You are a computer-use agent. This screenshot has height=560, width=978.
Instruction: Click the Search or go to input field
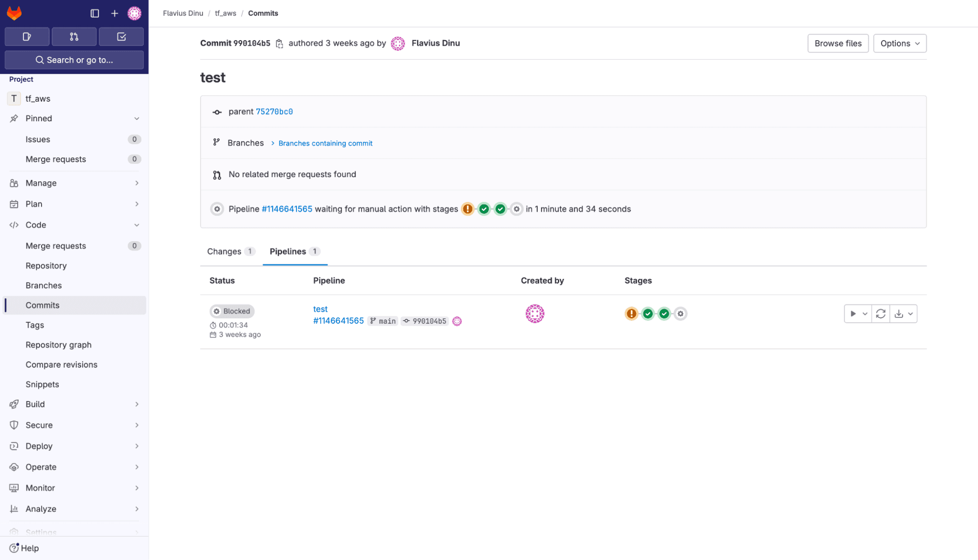(x=74, y=60)
